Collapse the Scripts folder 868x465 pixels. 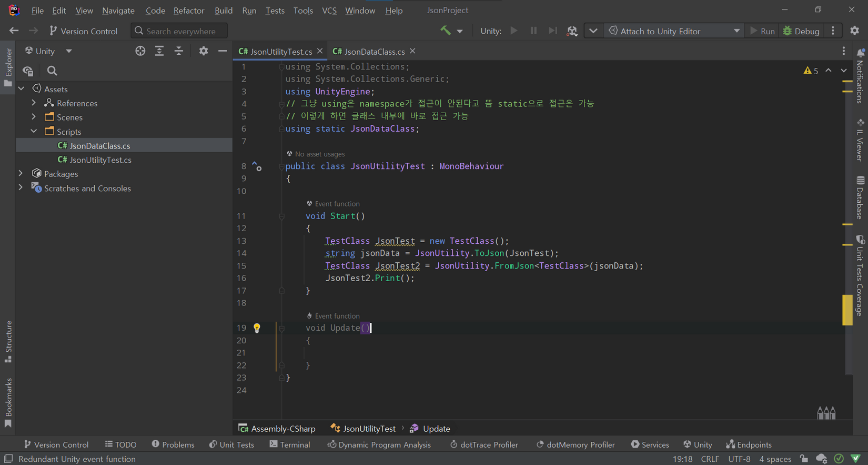[34, 132]
